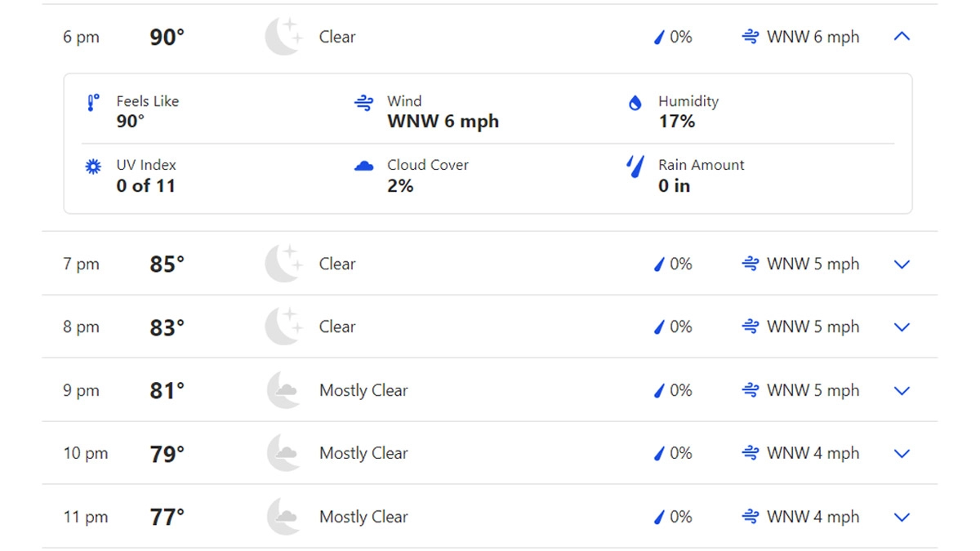980x551 pixels.
Task: Click the Wind icon in details panel
Action: click(363, 103)
